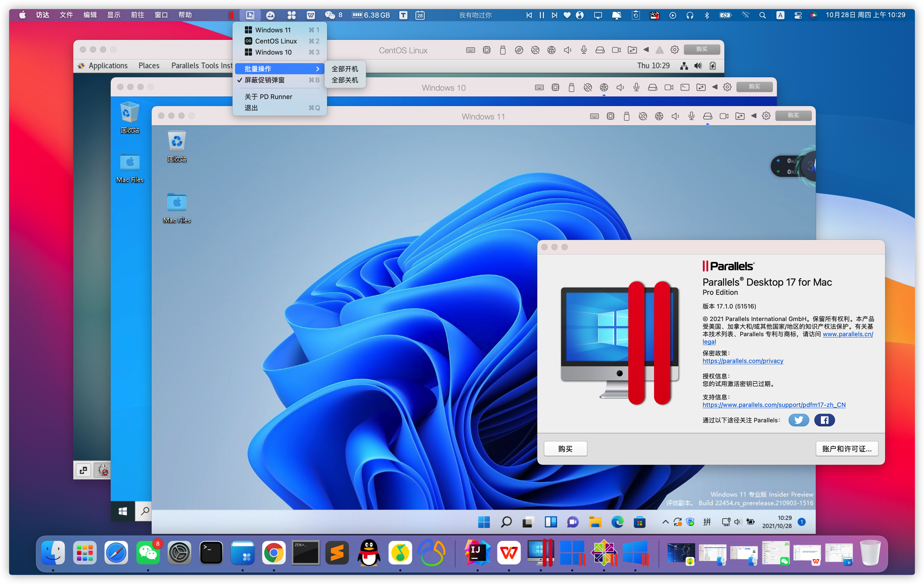Select the CentOS Linux menu entry
The image size is (924, 584).
pyautogui.click(x=276, y=41)
